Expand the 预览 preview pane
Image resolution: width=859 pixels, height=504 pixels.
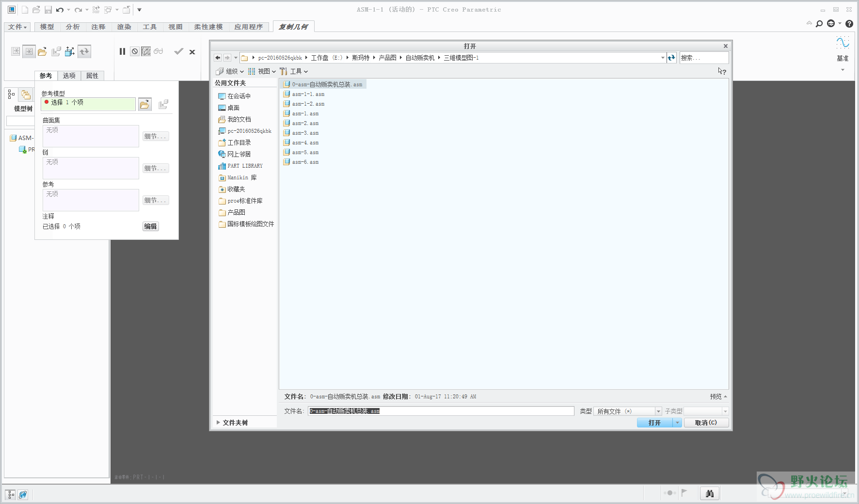(x=718, y=397)
